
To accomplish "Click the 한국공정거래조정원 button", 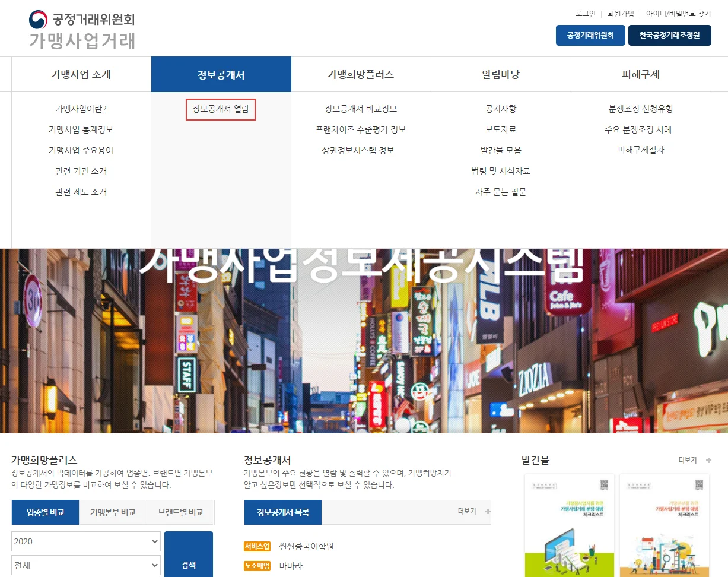I will point(669,36).
